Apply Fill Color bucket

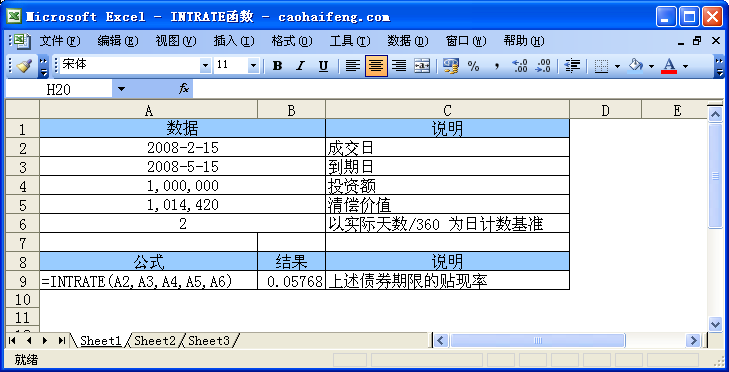pos(635,66)
